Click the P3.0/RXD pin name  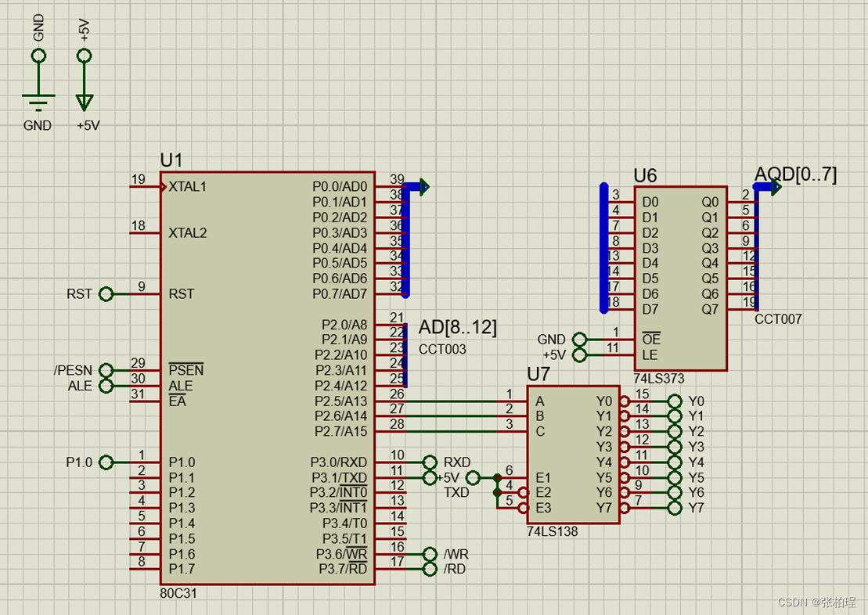338,462
